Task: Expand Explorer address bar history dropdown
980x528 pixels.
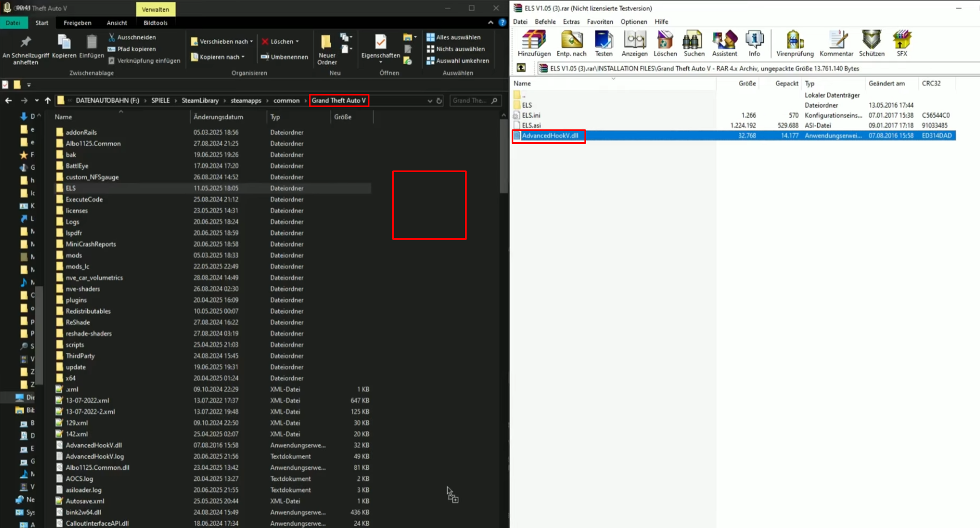Action: [429, 100]
